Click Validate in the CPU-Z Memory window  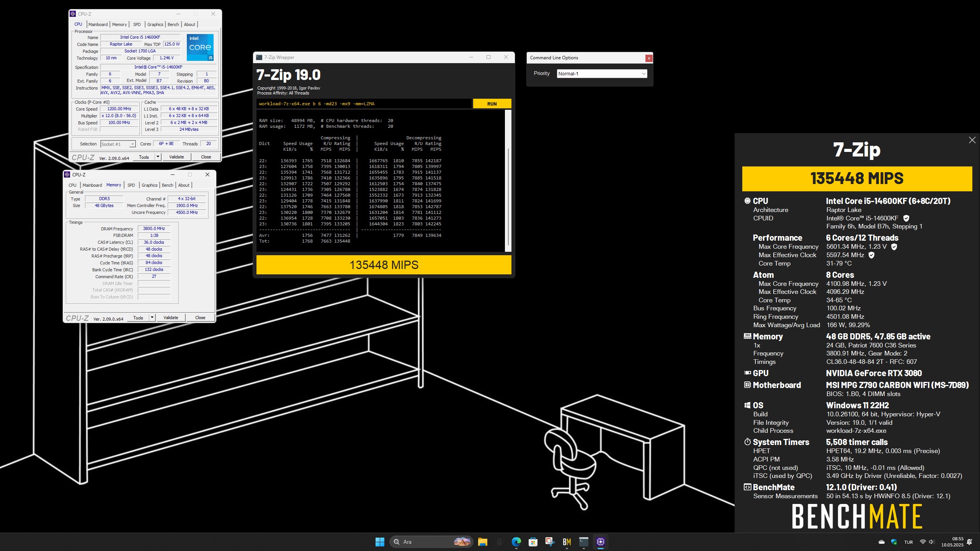pos(171,318)
